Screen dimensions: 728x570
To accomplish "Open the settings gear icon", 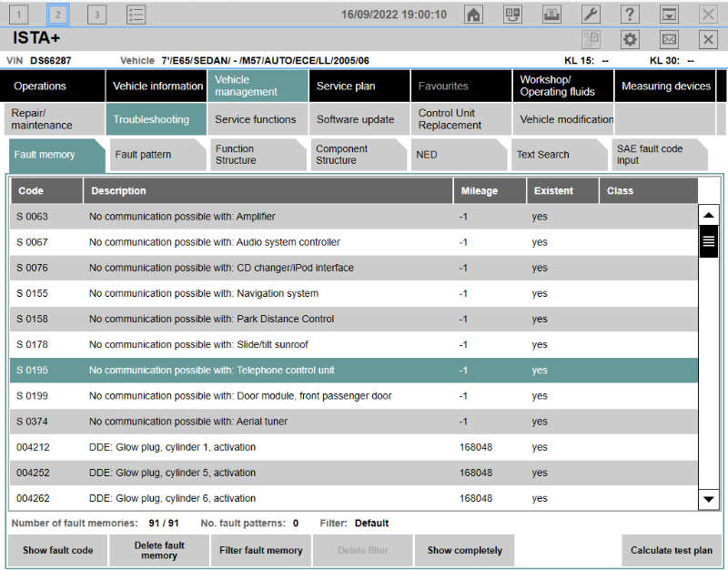I will pyautogui.click(x=630, y=39).
